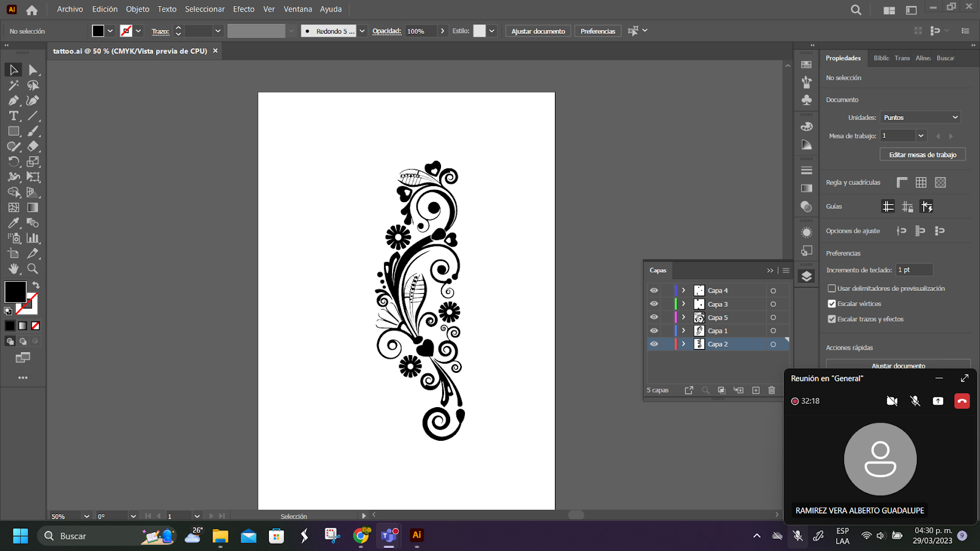Close the tattoo.ai document tab
The width and height of the screenshot is (980, 551).
click(x=216, y=51)
